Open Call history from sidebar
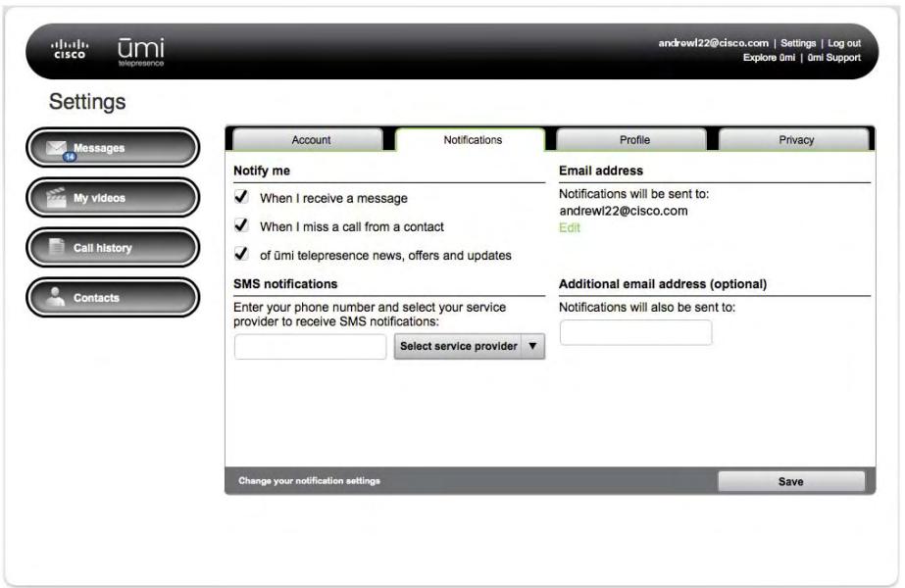 [113, 248]
